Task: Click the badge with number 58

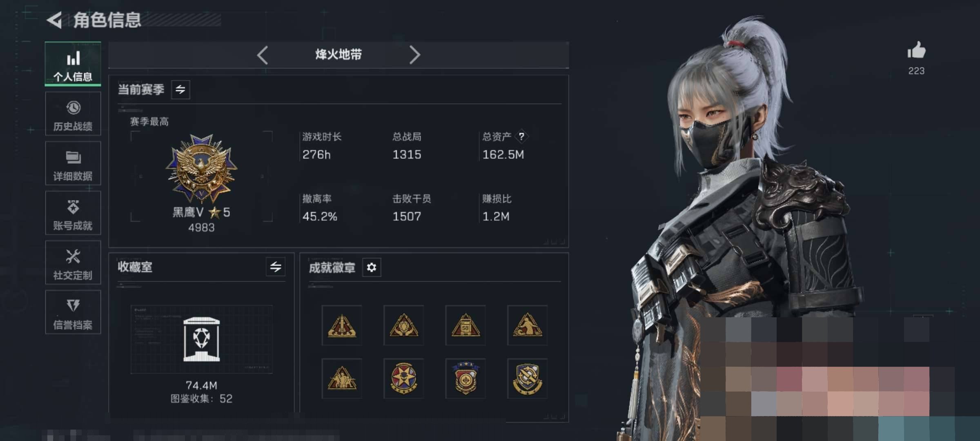Action: click(465, 325)
